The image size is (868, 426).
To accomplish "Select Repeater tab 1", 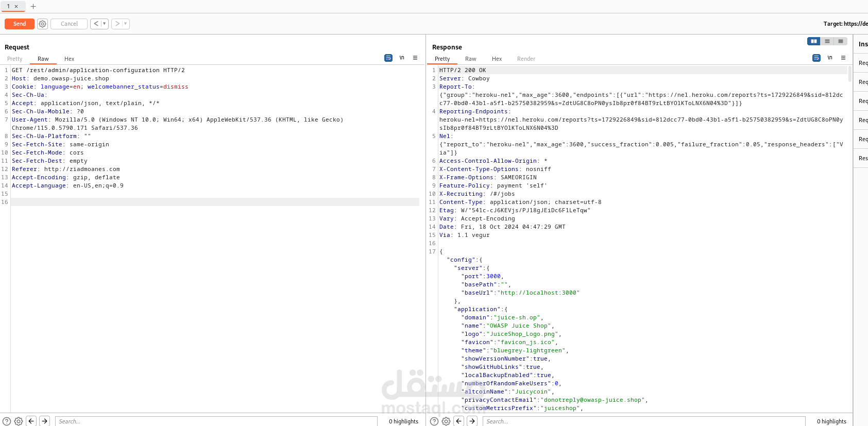I will (x=8, y=6).
